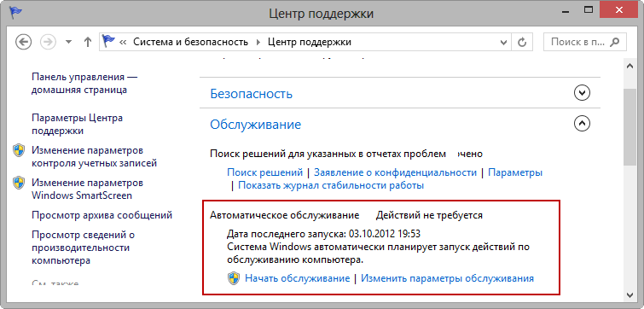Click 'Начать обслуживание' link

(298, 278)
